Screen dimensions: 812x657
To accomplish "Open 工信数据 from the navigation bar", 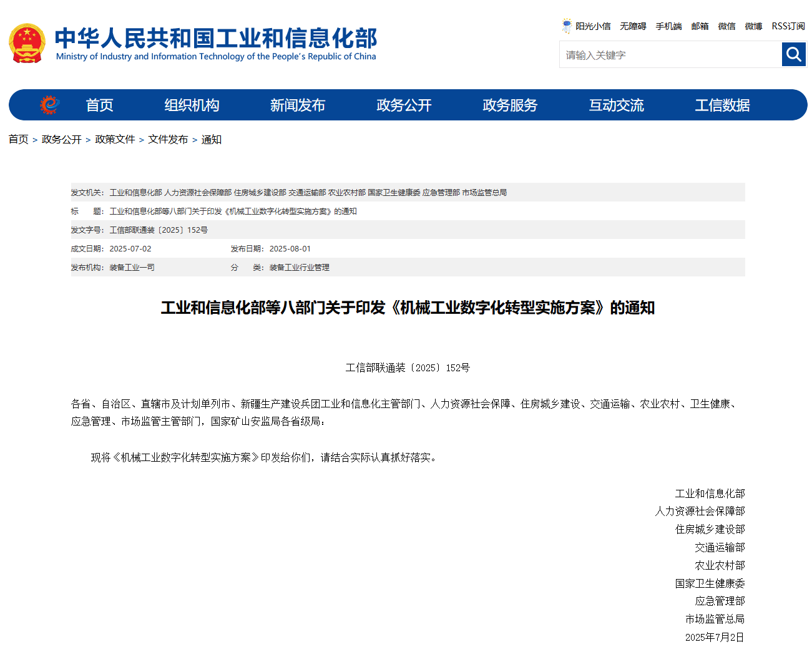I will 722,105.
